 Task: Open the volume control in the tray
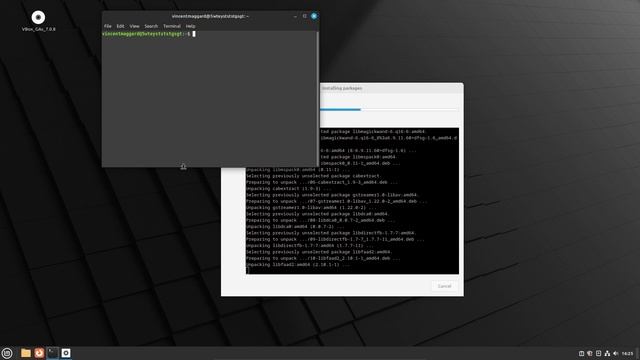tap(616, 353)
